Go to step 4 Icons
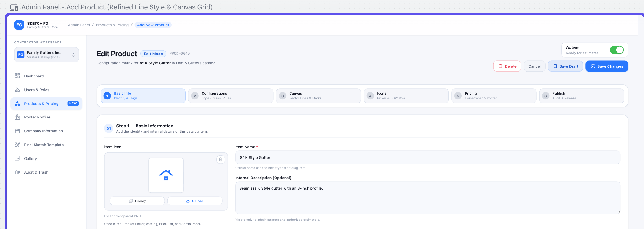This screenshot has height=229, width=644. 406,96
